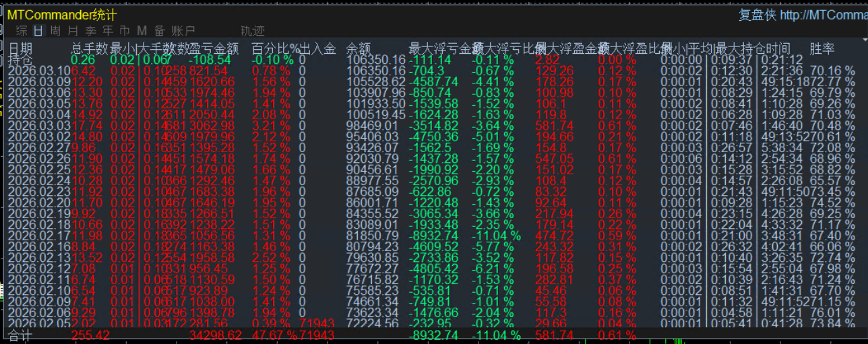Open the 复盘侠 http://MTComman link
This screenshot has height=344, width=868.
pos(803,15)
